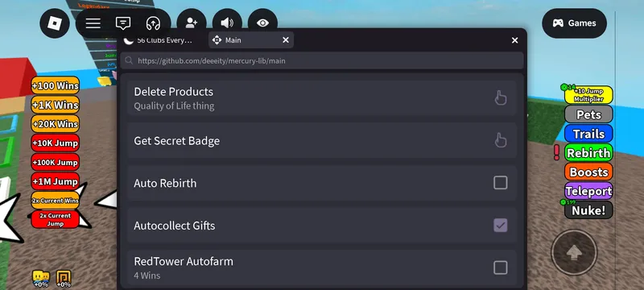Screen dimensions: 644x290
Task: Click the github URL search field
Action: point(322,60)
